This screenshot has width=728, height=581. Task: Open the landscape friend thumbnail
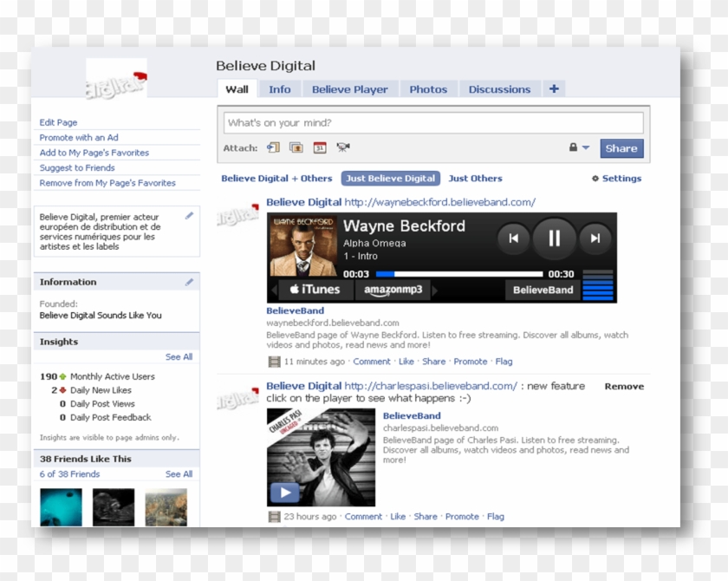[166, 507]
